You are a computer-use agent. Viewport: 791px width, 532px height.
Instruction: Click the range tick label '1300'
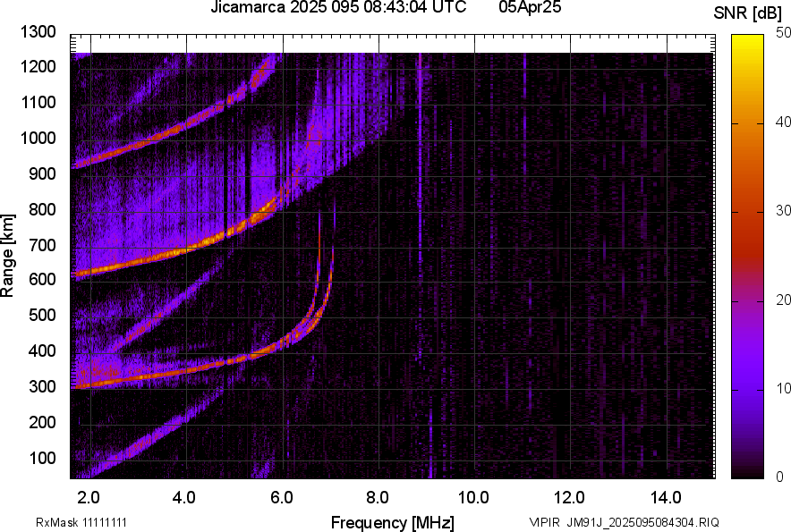click(x=38, y=32)
